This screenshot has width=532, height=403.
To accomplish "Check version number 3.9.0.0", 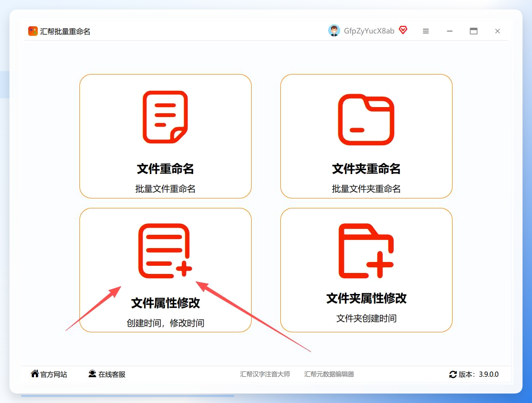I will click(x=488, y=374).
